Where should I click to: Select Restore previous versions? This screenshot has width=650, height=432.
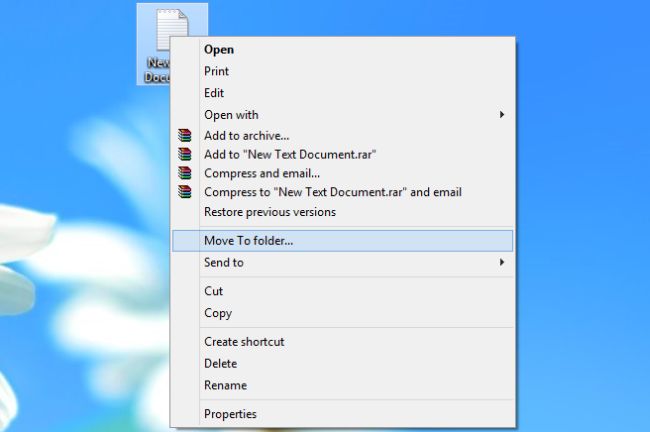pyautogui.click(x=343, y=212)
